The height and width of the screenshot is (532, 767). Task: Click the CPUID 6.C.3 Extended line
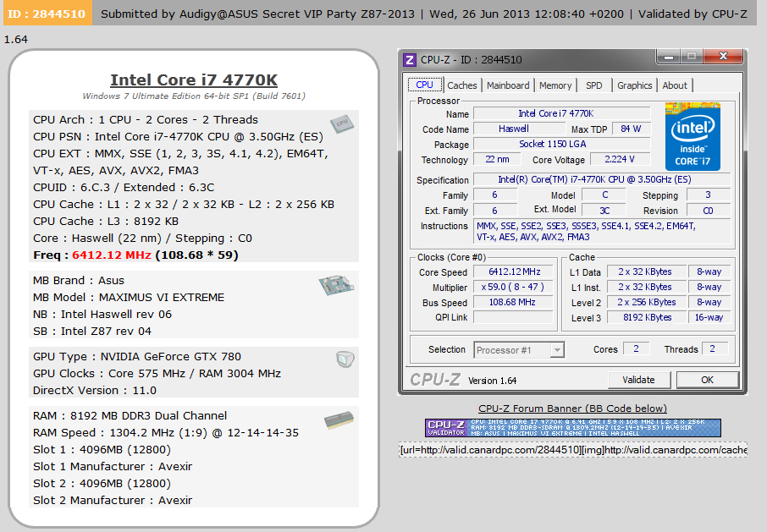pos(124,188)
